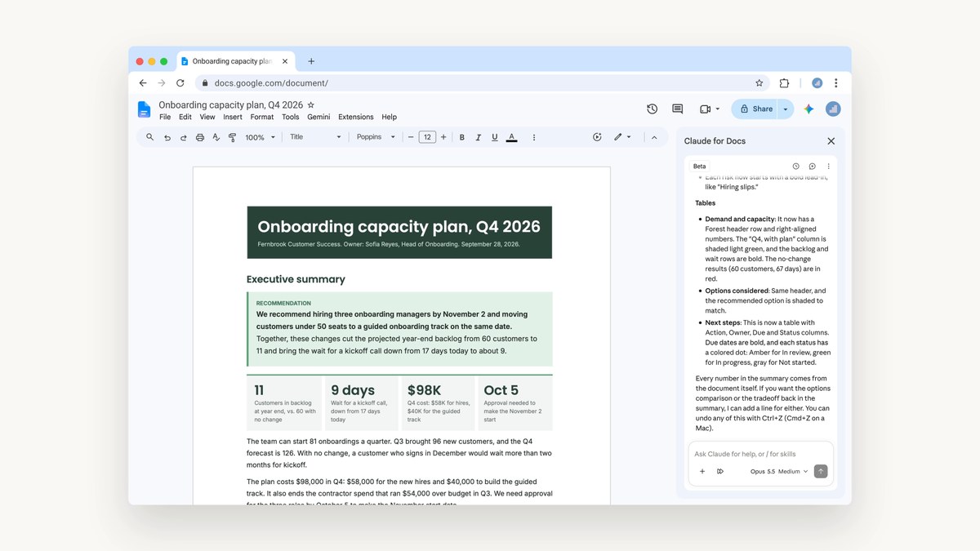The height and width of the screenshot is (551, 980).
Task: Add attachment with plus icon in Claude
Action: pyautogui.click(x=702, y=471)
